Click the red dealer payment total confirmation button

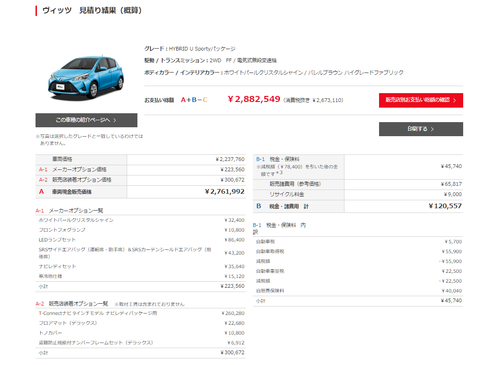tap(421, 100)
